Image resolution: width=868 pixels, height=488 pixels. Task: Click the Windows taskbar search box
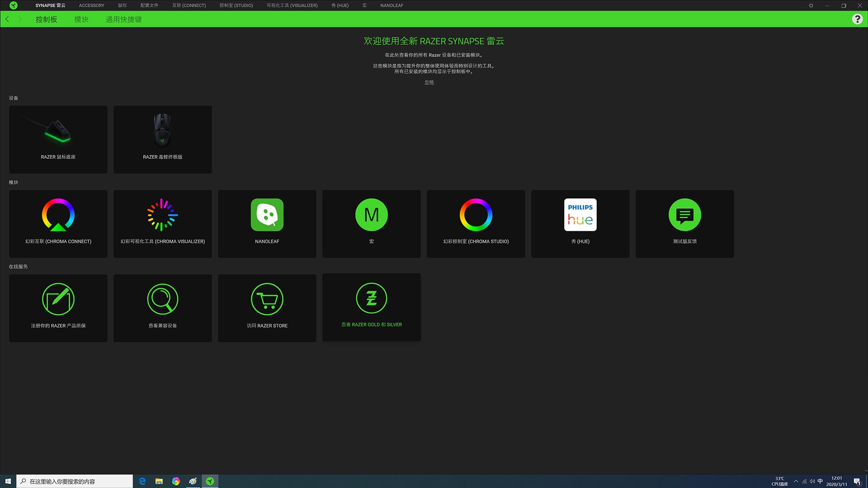click(75, 481)
